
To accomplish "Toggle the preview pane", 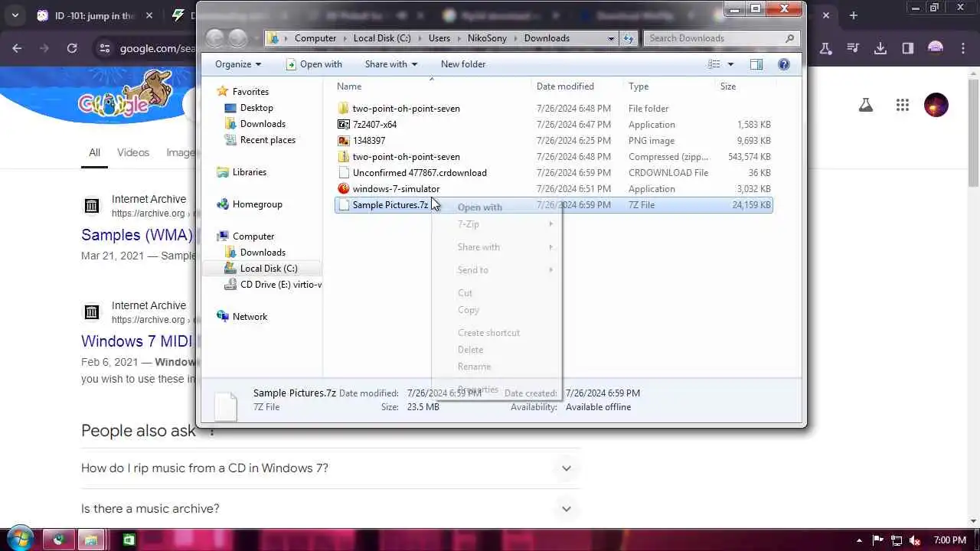I will 756,64.
